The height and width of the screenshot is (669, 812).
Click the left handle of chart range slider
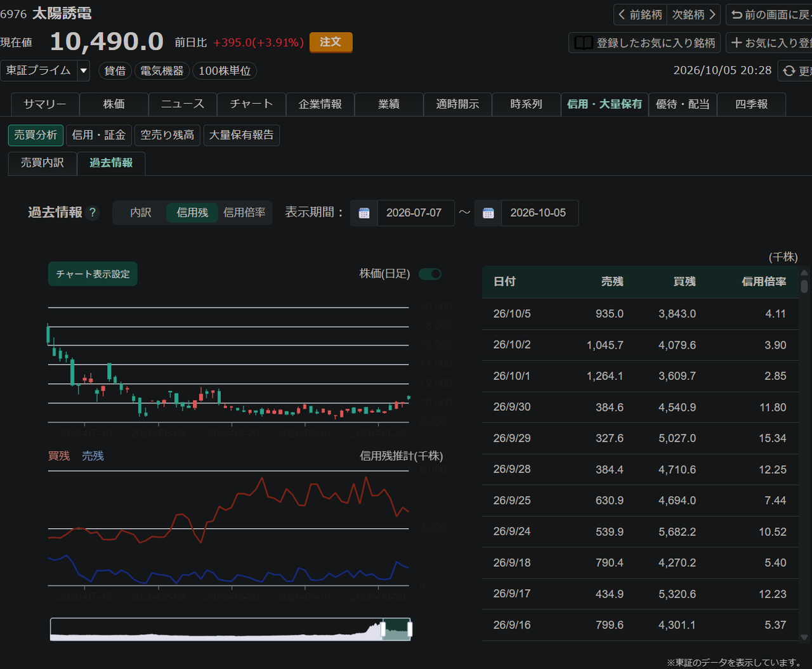coord(383,629)
